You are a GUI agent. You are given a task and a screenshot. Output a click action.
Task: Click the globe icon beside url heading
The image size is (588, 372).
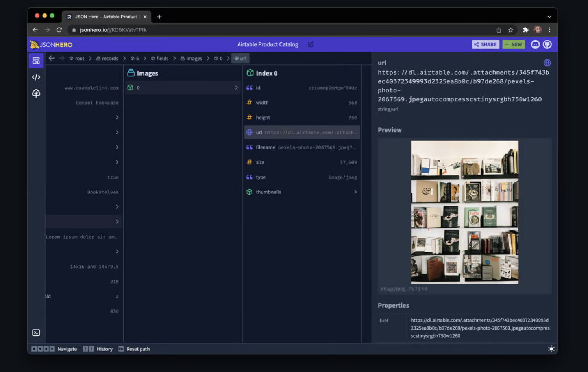[547, 63]
